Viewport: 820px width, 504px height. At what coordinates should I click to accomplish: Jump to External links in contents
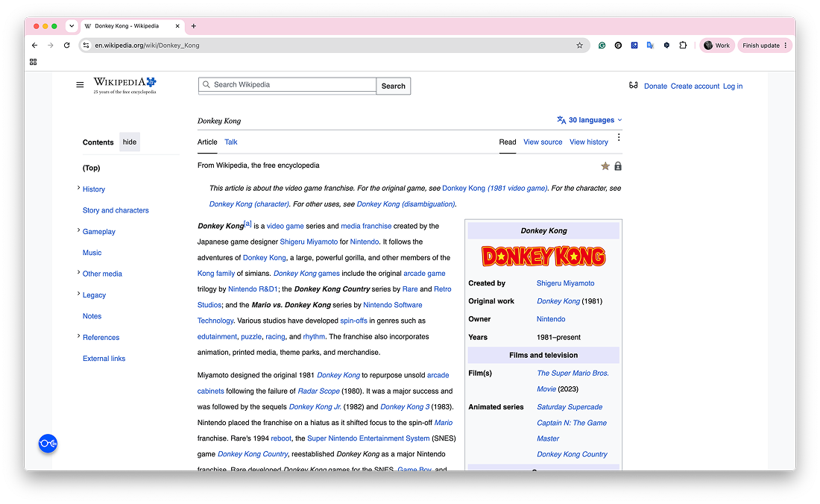(x=104, y=359)
